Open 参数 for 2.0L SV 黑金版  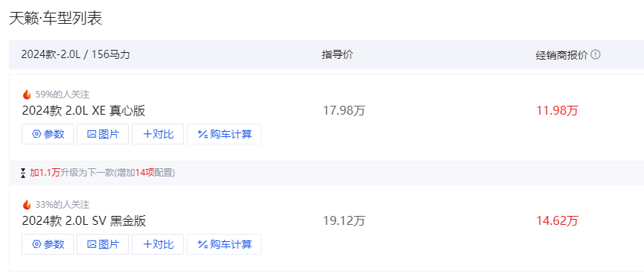(48, 244)
